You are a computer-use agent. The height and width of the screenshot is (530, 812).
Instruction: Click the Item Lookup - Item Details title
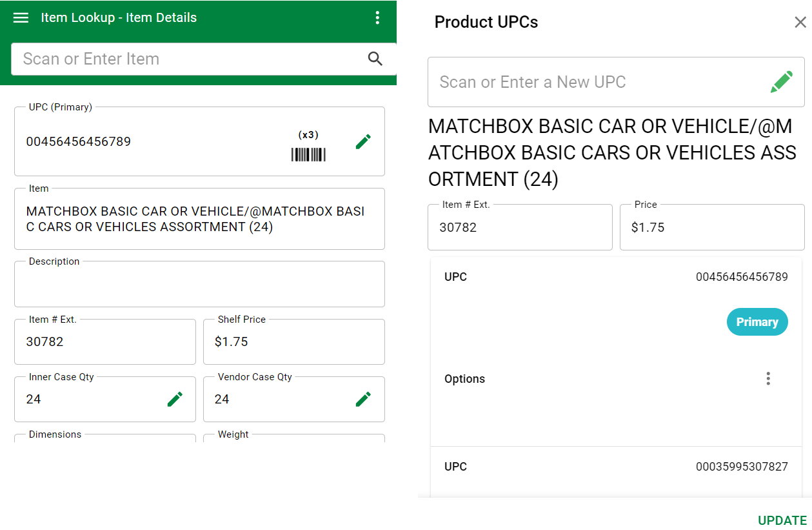click(x=119, y=18)
